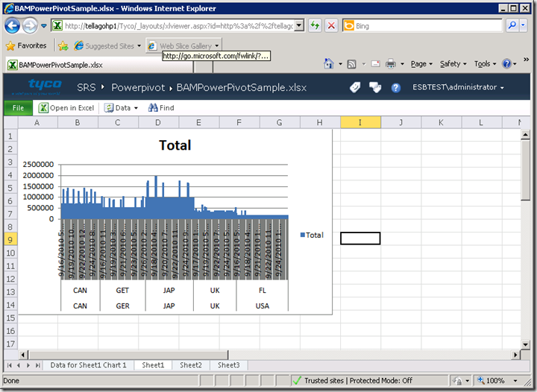Screen dimensions: 537x392
Task: Click the I Like It tag icon
Action: tap(355, 88)
